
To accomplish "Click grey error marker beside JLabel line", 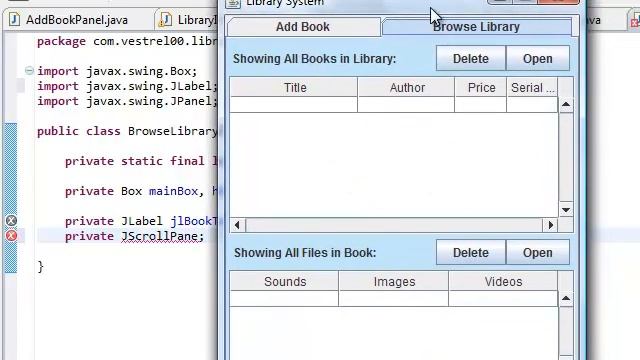I will pyautogui.click(x=11, y=221).
